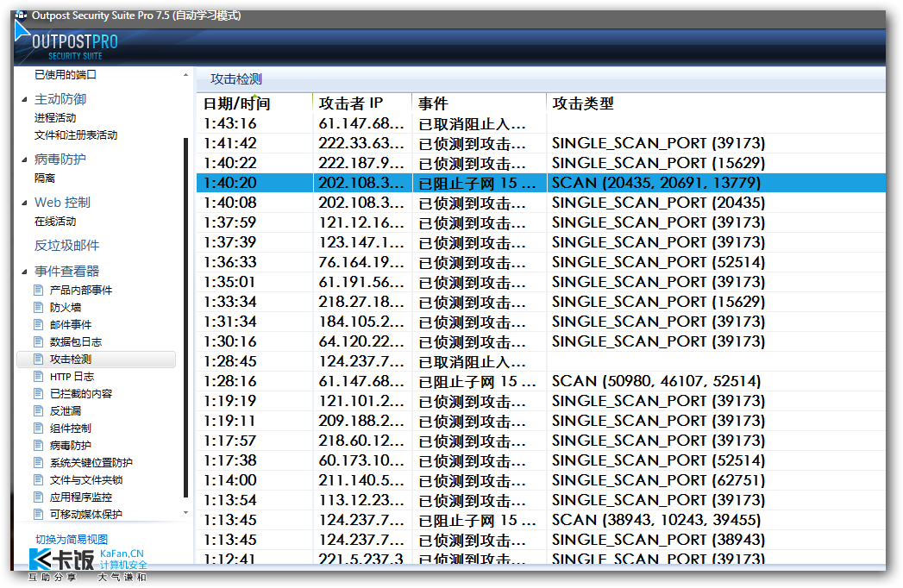Click the log icon beside 系统关键位置防护

coord(39,462)
